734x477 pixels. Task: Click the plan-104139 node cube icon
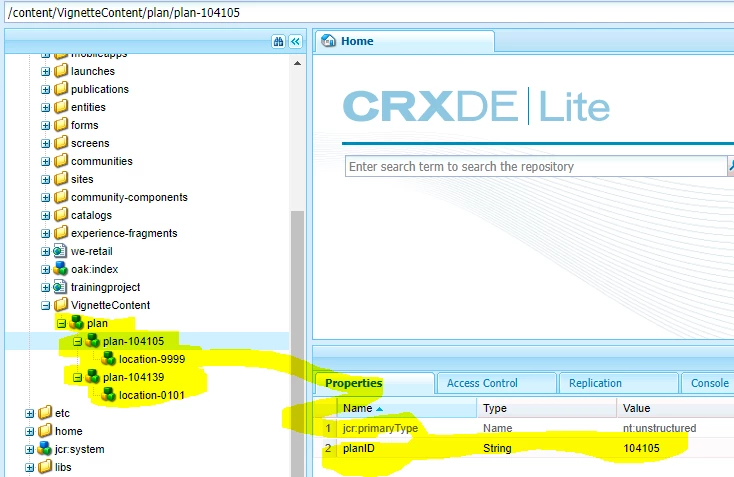tap(93, 377)
